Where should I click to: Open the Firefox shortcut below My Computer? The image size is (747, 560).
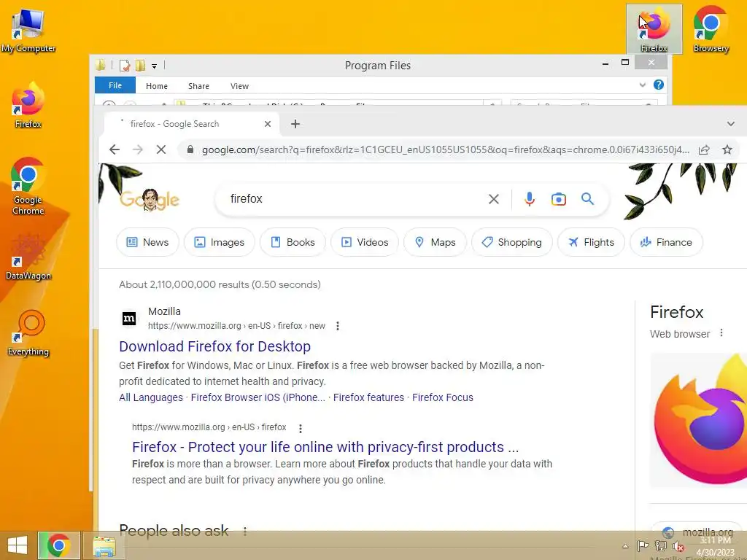point(28,105)
